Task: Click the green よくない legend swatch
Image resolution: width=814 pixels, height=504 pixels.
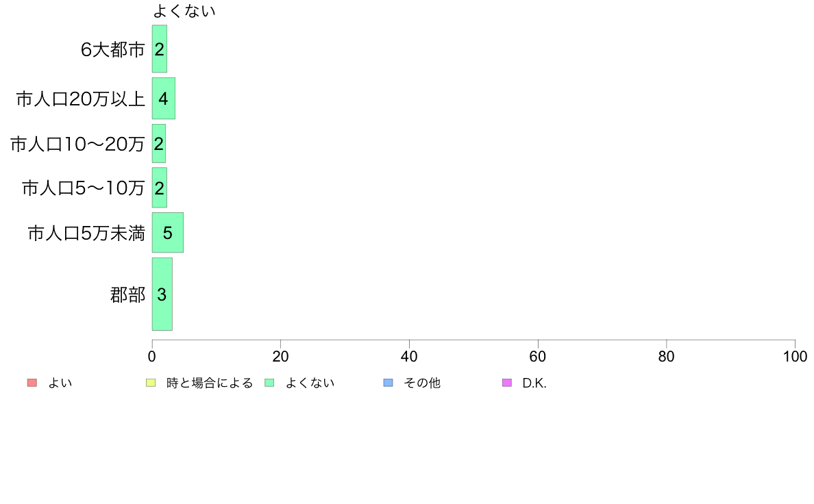Action: click(269, 383)
